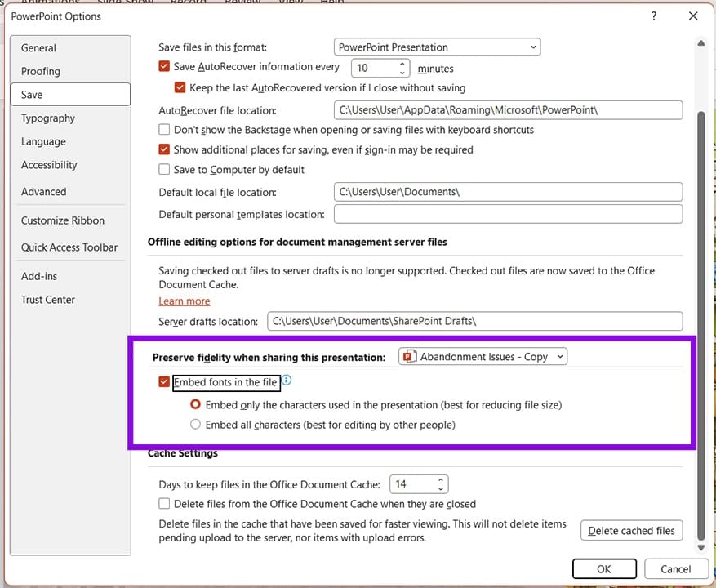This screenshot has width=716, height=588.
Task: Select Embed only the characters used radio
Action: coord(195,404)
